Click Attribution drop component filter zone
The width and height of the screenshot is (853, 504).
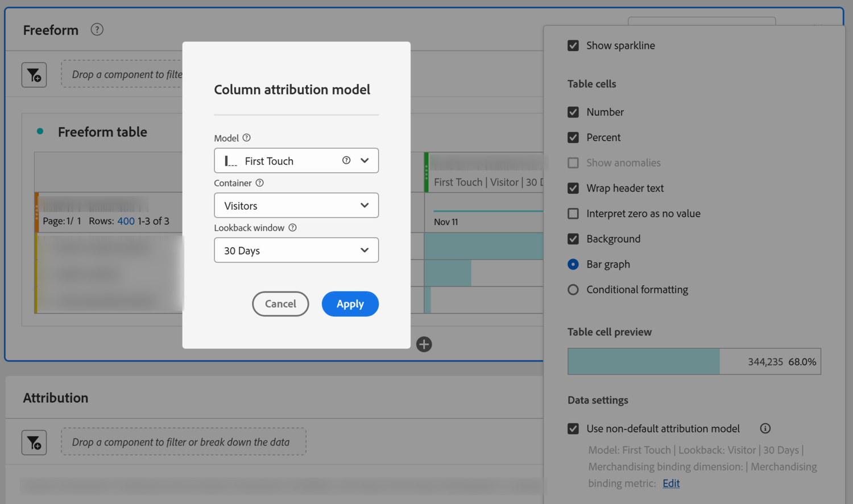(x=184, y=441)
